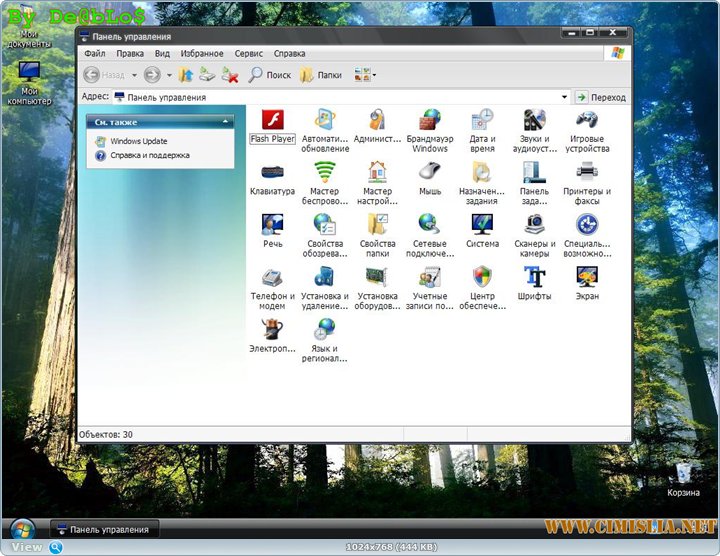Click the Windows Update link
The image size is (720, 556).
[x=138, y=141]
